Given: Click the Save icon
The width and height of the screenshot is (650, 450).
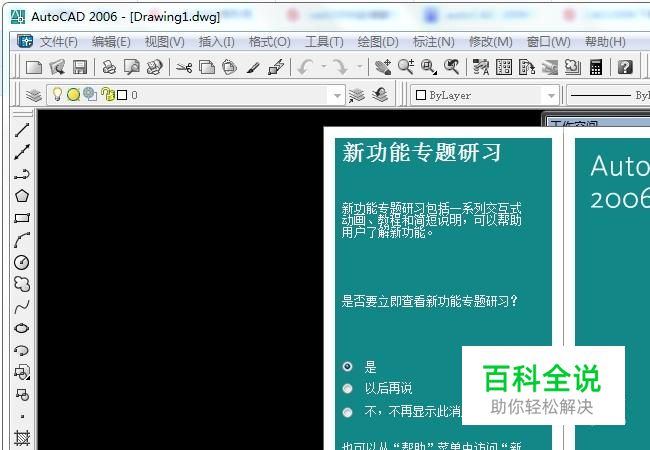Looking at the screenshot, I should (80, 67).
